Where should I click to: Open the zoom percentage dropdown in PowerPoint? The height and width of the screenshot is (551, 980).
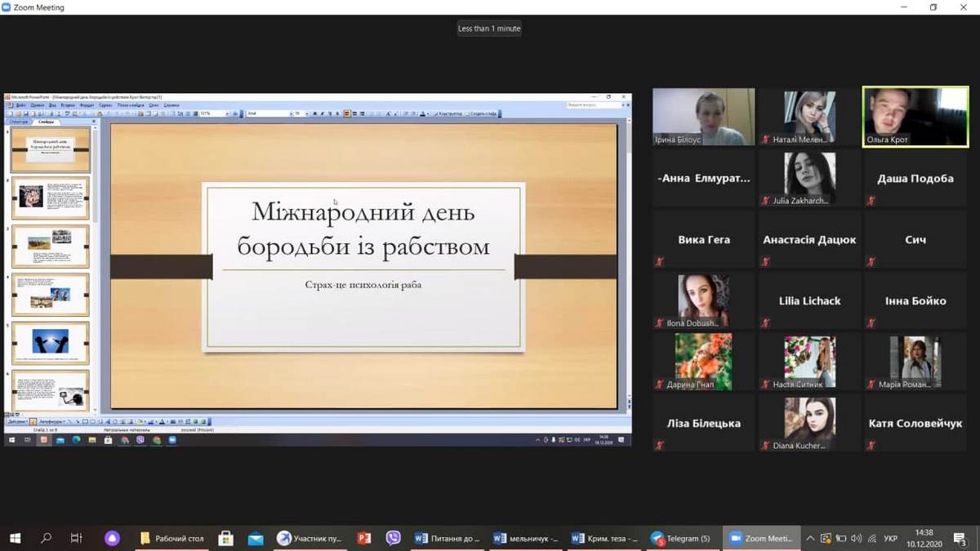click(226, 113)
